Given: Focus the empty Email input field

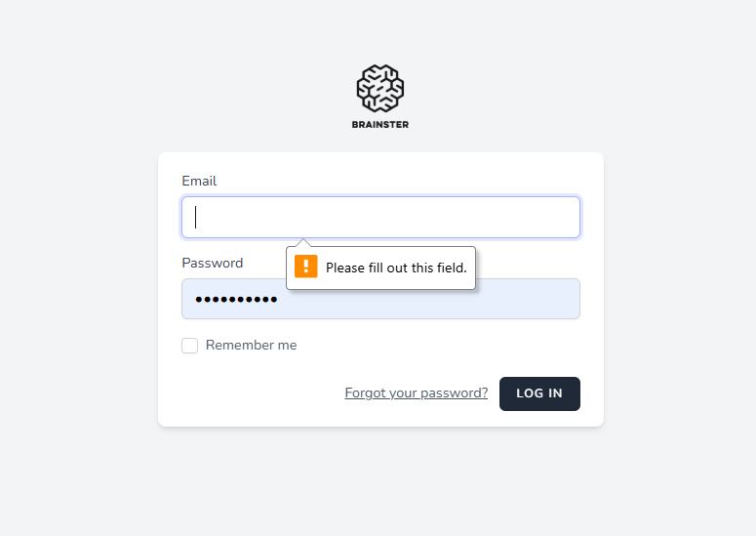Looking at the screenshot, I should click(380, 218).
